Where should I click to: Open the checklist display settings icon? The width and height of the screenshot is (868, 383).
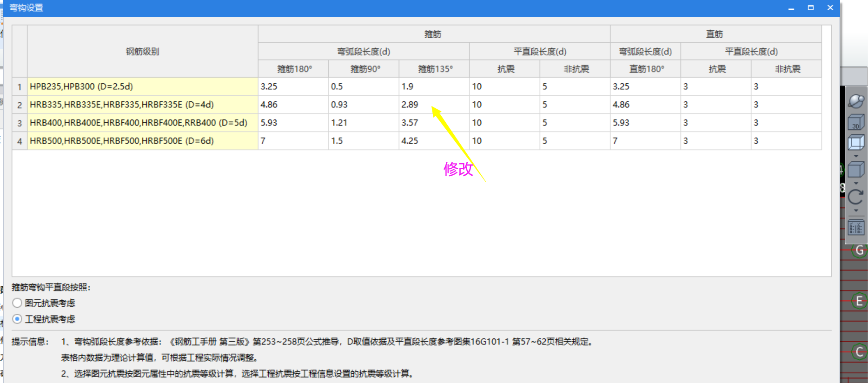(856, 228)
